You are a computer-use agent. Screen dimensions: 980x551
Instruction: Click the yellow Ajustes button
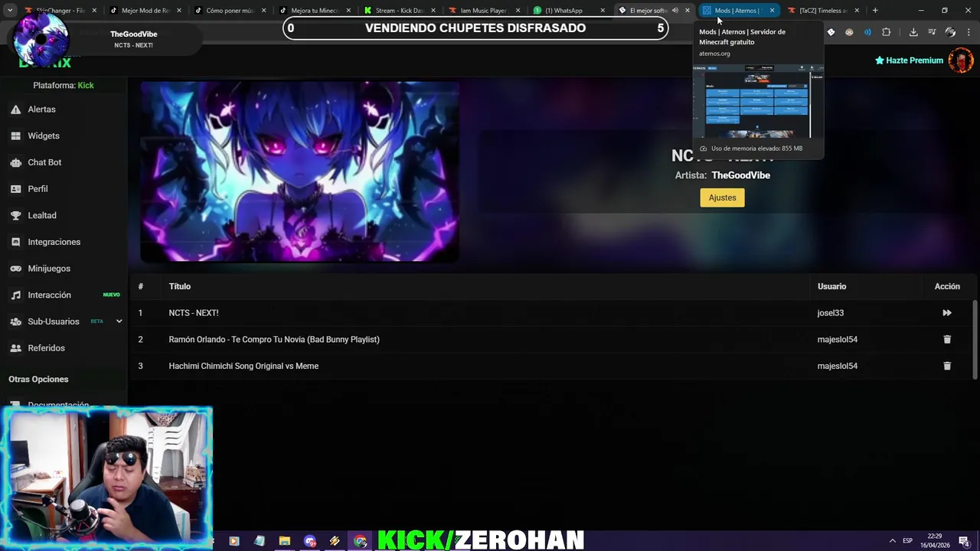722,197
